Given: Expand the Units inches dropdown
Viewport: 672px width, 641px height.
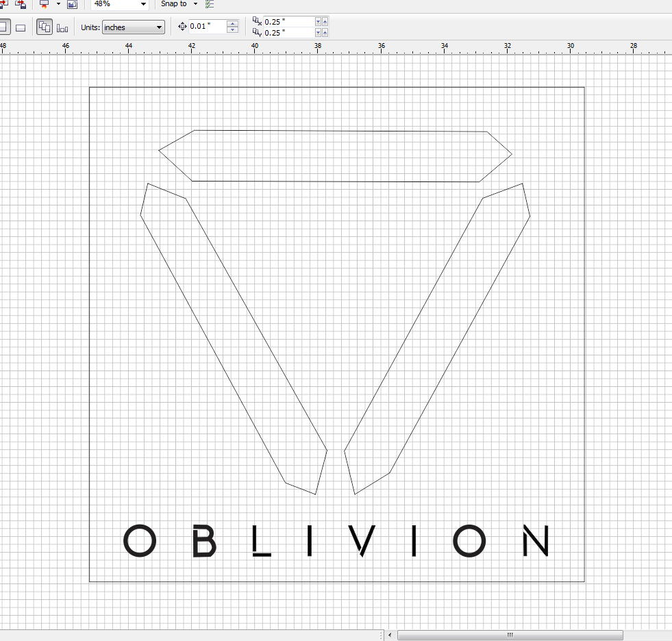Looking at the screenshot, I should [x=159, y=27].
